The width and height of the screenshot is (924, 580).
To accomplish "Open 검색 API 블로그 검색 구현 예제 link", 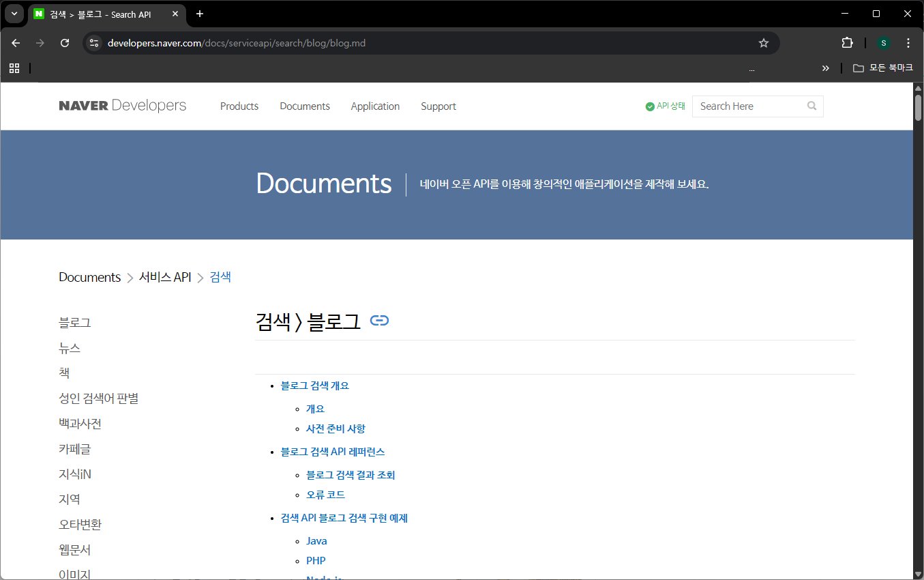I will pos(344,518).
